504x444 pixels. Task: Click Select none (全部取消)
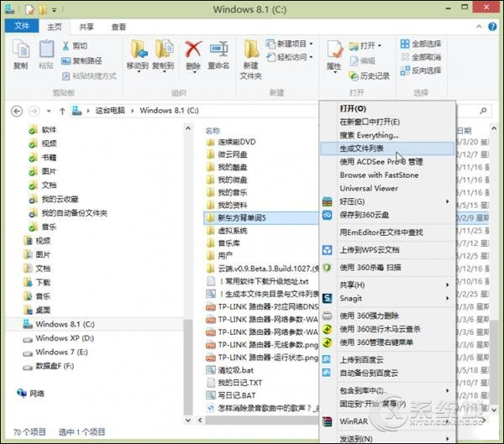point(421,57)
